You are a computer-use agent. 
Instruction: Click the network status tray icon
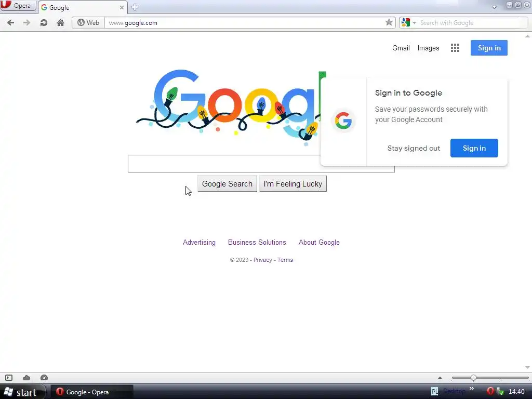pos(500,392)
